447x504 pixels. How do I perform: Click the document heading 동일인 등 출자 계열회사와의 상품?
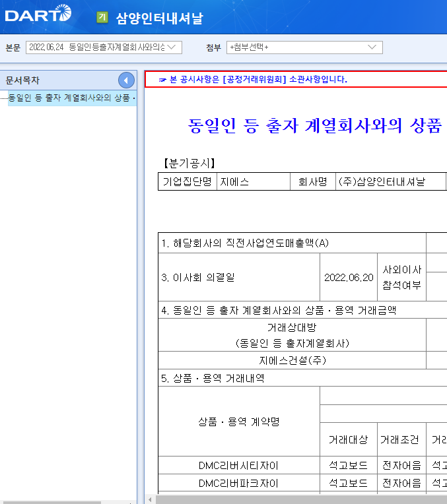point(315,125)
